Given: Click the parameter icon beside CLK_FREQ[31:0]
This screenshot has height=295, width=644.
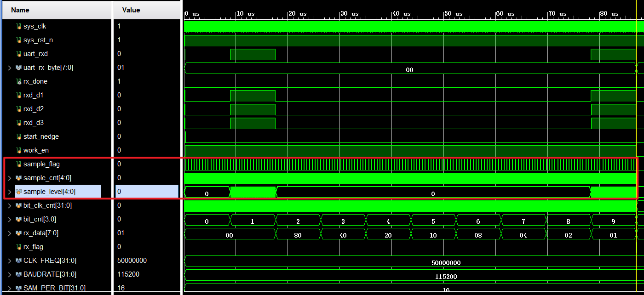Looking at the screenshot, I should click(x=19, y=261).
